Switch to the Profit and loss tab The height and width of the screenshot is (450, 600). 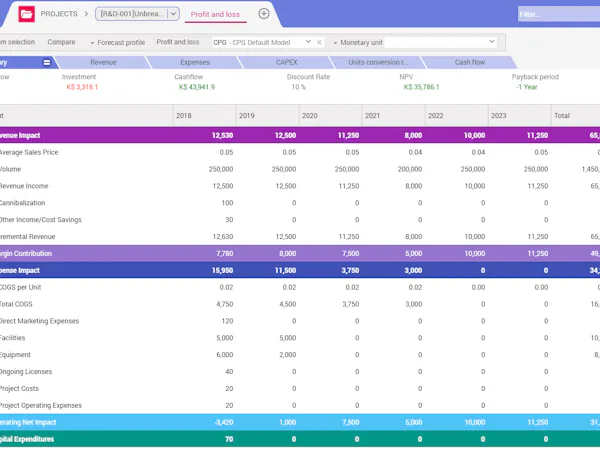point(215,15)
